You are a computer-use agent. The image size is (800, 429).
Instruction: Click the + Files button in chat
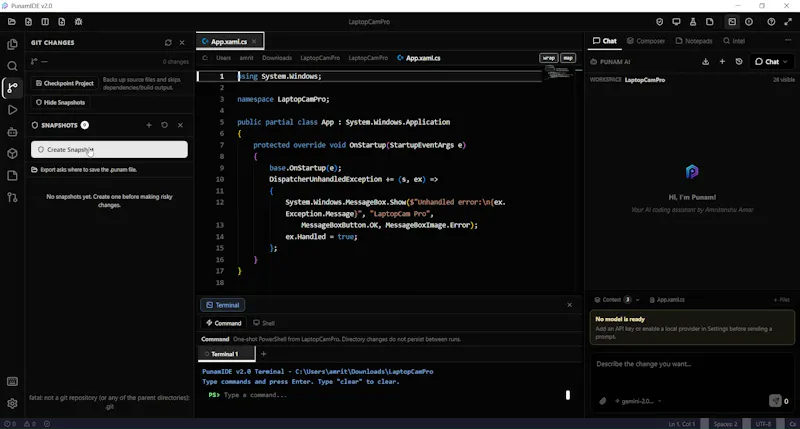click(782, 300)
